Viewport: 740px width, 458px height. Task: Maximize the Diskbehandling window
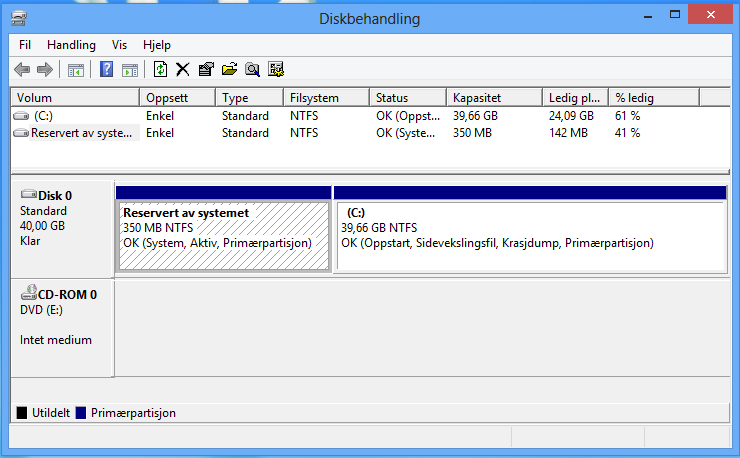pos(675,15)
